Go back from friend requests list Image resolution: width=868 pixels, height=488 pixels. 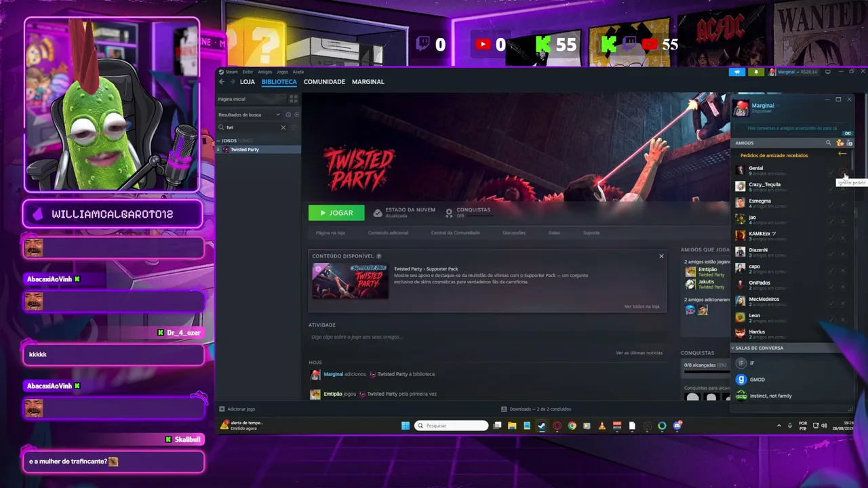pyautogui.click(x=842, y=155)
